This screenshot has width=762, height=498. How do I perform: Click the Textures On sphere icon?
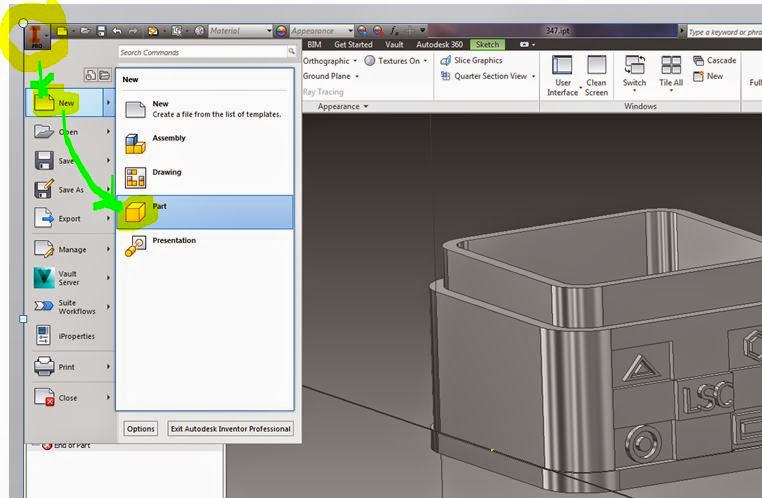tap(370, 61)
